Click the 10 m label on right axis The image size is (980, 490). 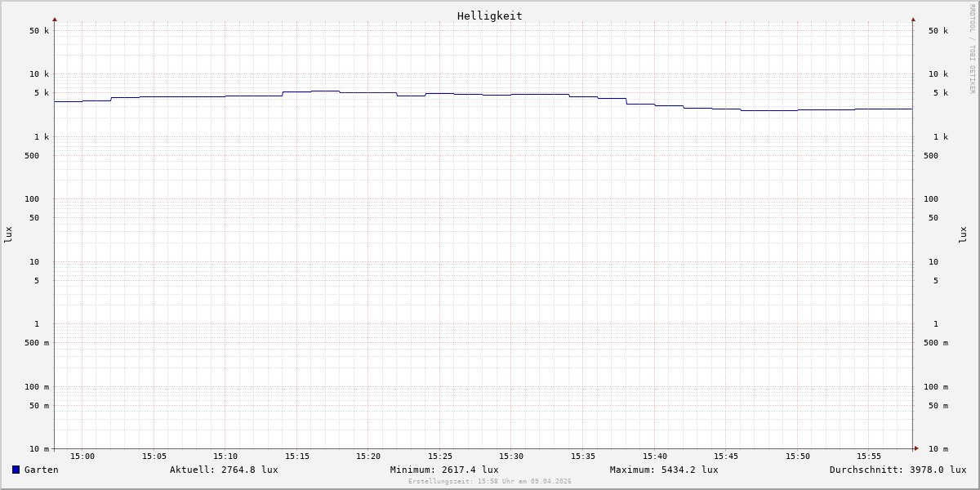coord(938,449)
